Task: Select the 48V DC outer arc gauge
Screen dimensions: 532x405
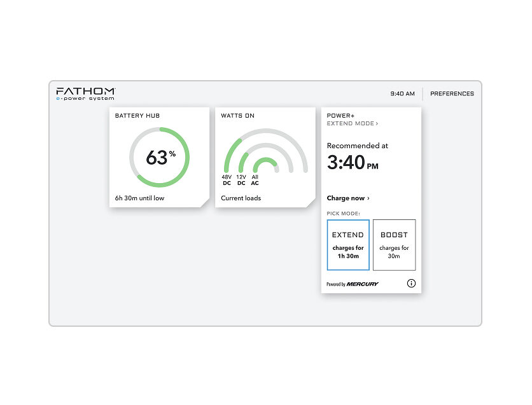Action: pyautogui.click(x=228, y=154)
